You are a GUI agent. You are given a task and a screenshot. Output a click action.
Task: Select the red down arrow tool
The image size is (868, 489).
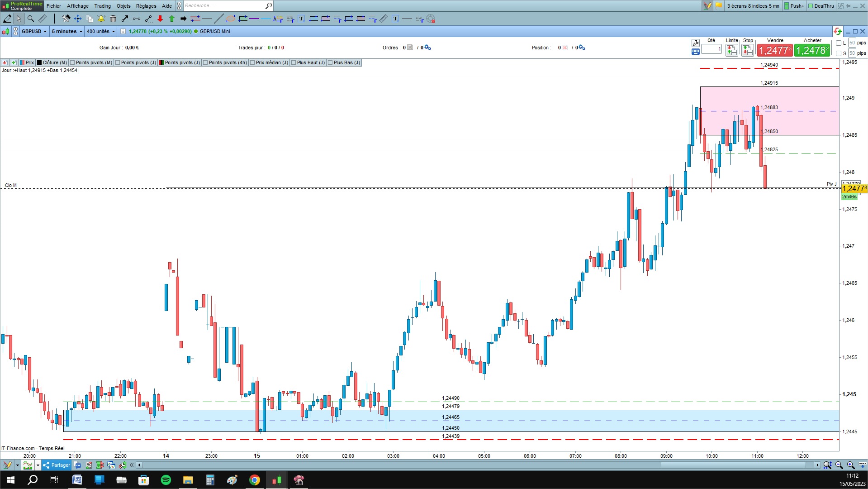pyautogui.click(x=160, y=19)
